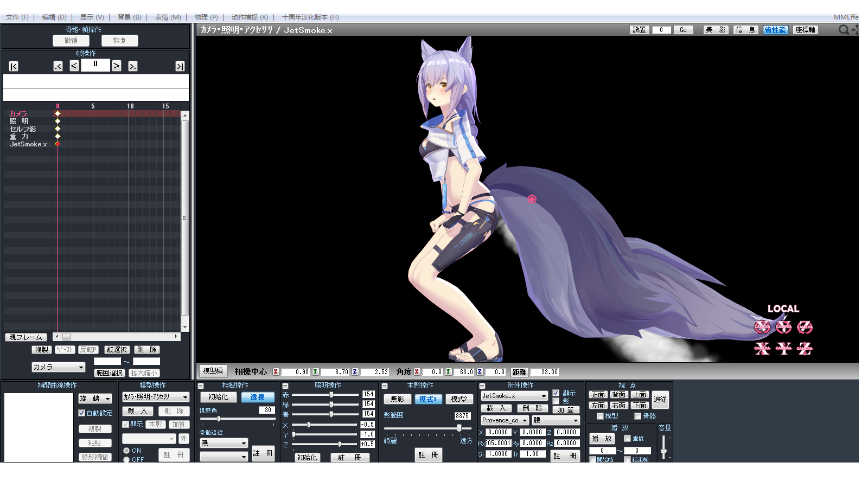Go to next keyframe using >. button
Viewport: 868px width, 488px height.
[x=132, y=66]
